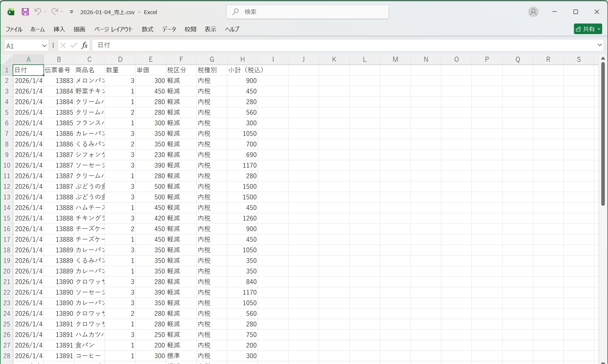Select the entire column H header

tap(243, 59)
